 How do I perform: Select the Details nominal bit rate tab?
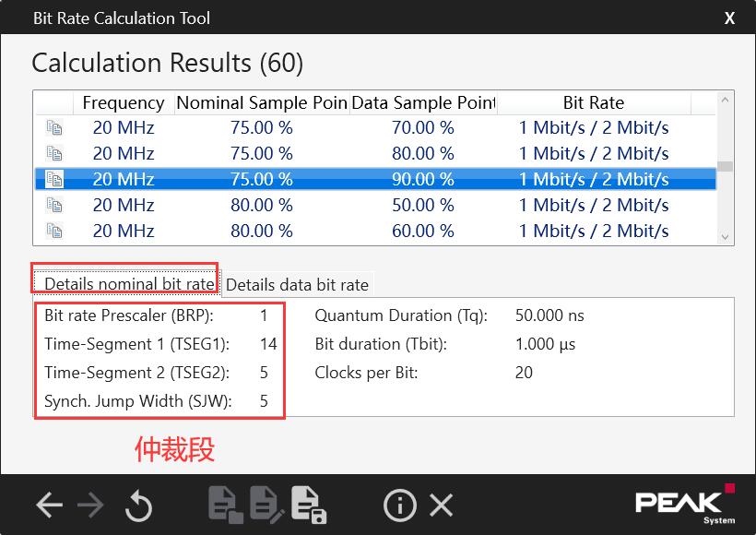[x=128, y=283]
